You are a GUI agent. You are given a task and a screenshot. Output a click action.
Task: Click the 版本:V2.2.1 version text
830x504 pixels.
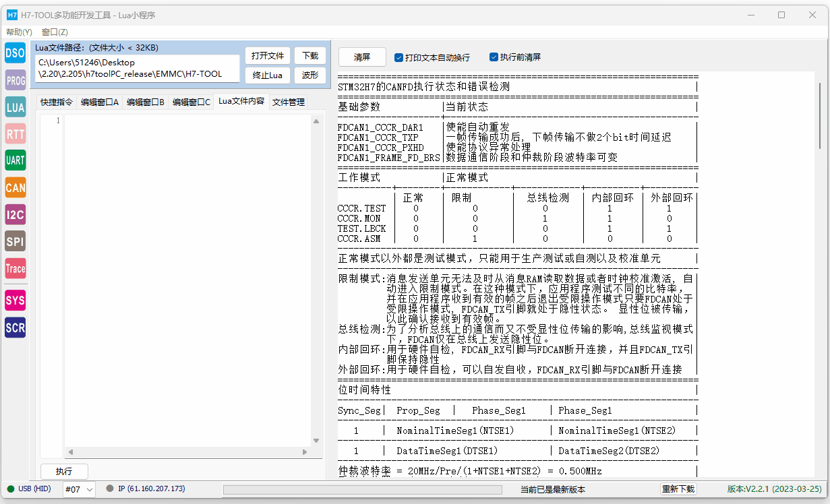coord(774,489)
